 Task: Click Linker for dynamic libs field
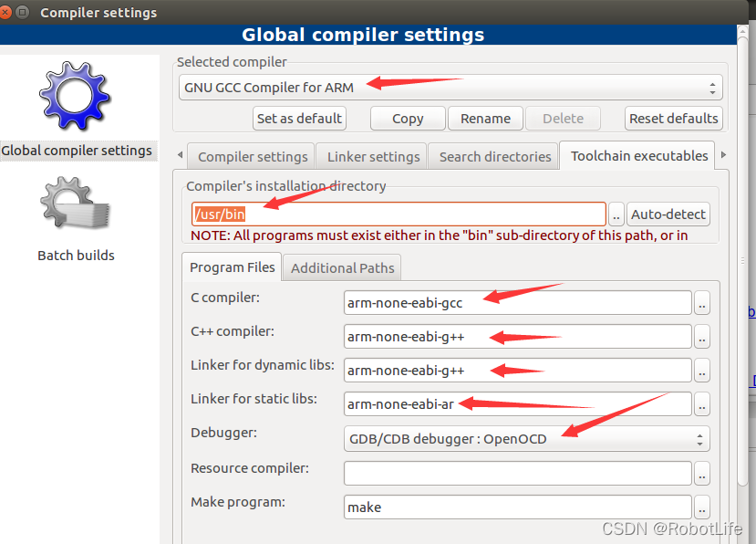[518, 371]
